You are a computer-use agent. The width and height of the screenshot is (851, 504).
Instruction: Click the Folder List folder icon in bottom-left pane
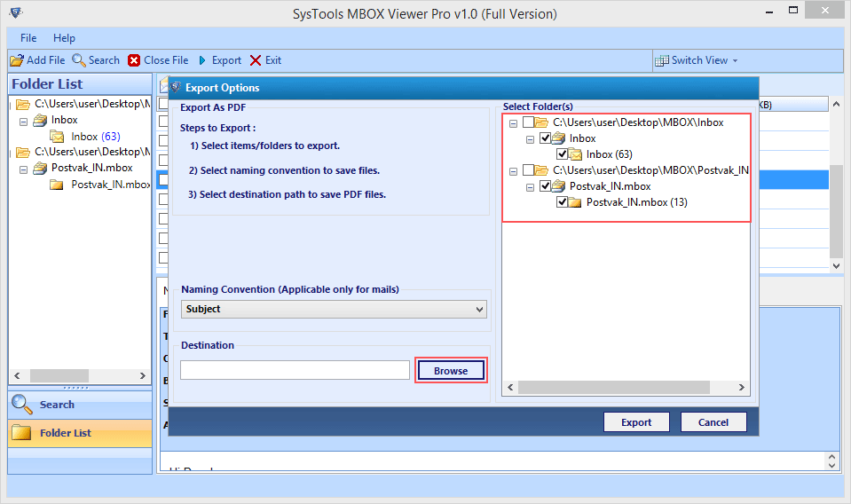(x=21, y=432)
